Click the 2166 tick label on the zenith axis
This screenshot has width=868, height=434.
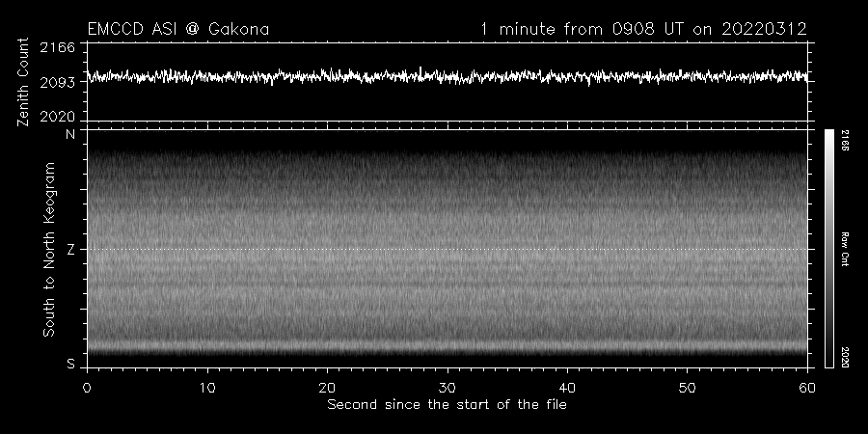[x=58, y=47]
